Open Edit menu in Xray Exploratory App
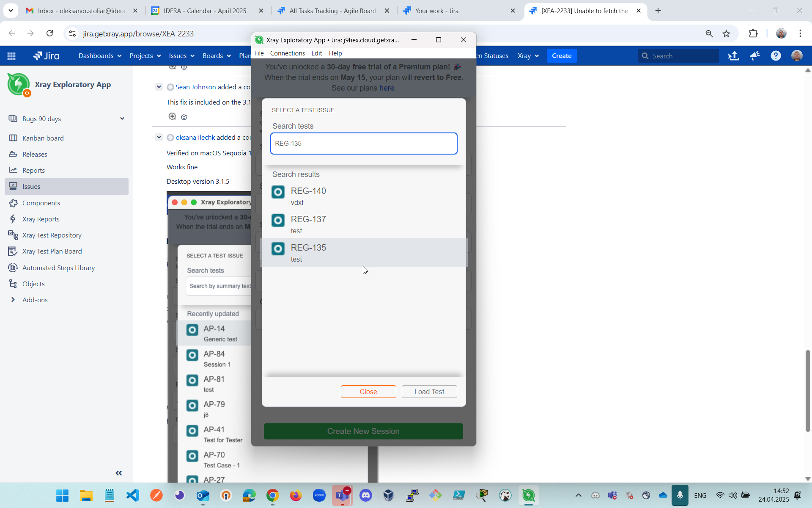The height and width of the screenshot is (508, 812). pyautogui.click(x=316, y=53)
